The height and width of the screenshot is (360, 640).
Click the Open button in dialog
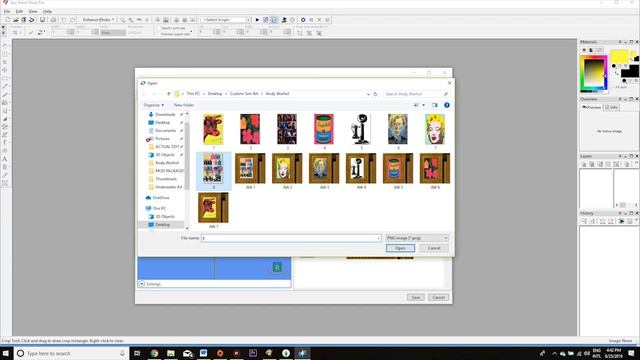pos(400,248)
